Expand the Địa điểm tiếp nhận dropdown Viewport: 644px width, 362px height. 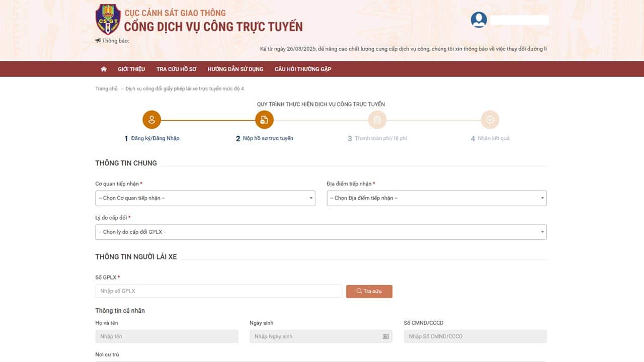tap(437, 198)
